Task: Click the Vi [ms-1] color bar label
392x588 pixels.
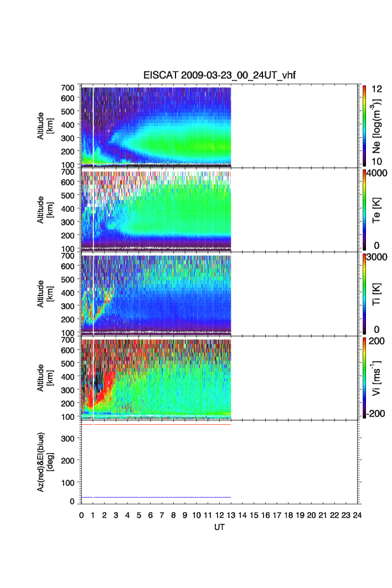Action: 376,378
